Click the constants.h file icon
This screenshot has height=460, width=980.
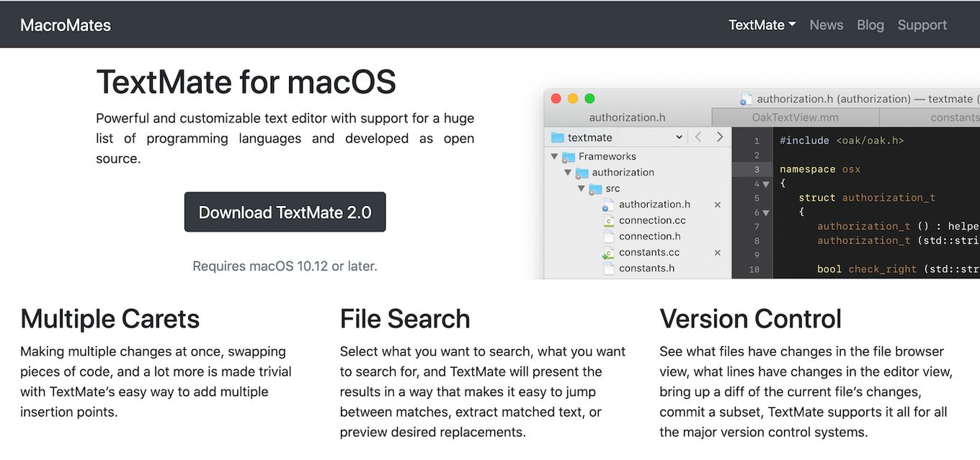(x=608, y=269)
